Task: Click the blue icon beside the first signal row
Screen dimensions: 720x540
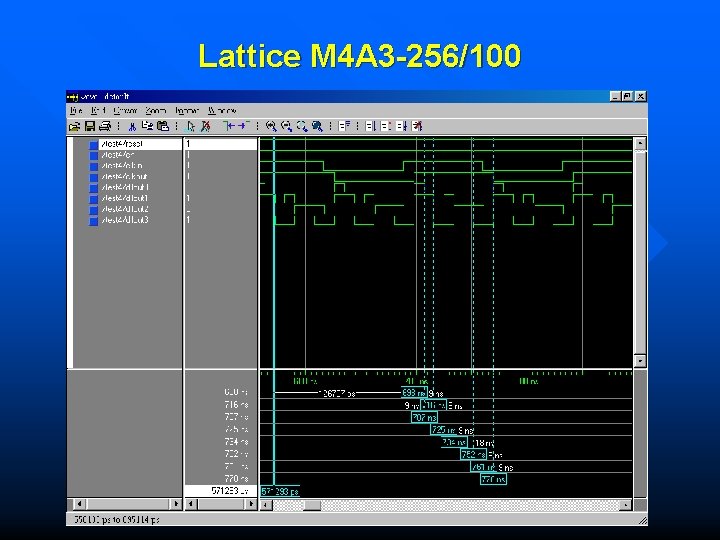Action: pos(94,145)
